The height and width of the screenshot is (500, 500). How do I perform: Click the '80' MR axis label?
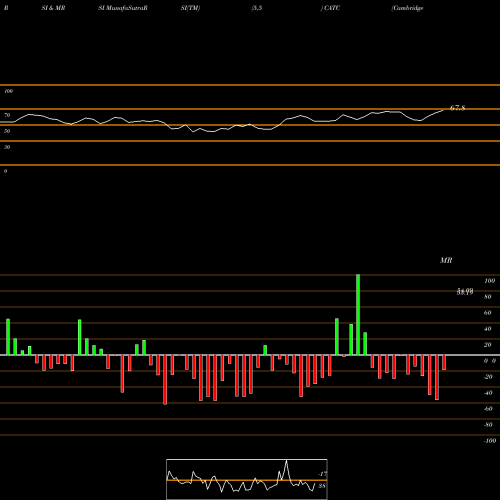(488, 297)
